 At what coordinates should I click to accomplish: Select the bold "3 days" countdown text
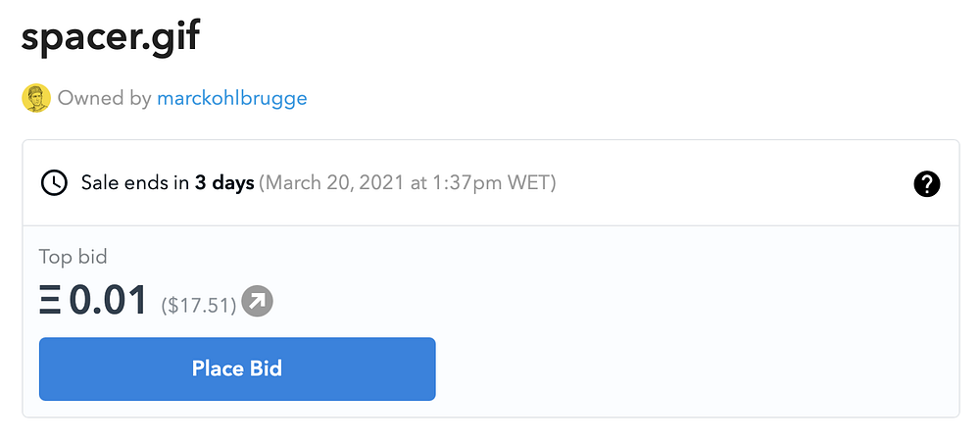(224, 182)
